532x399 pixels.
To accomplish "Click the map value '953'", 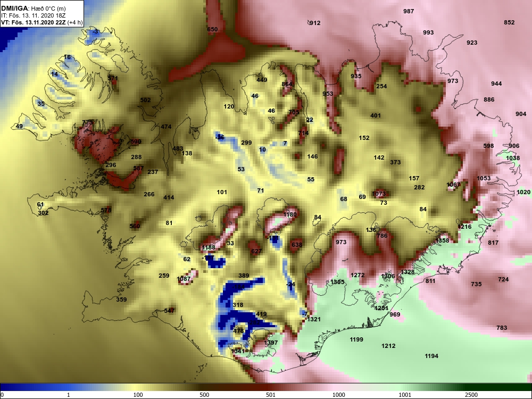I will (327, 94).
